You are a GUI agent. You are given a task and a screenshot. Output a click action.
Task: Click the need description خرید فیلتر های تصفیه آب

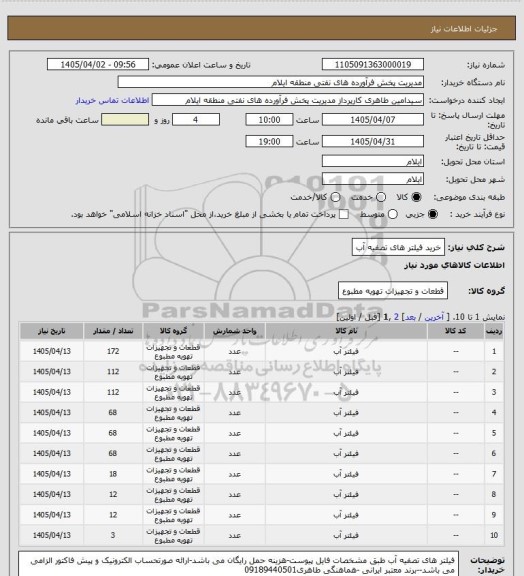[x=398, y=247]
